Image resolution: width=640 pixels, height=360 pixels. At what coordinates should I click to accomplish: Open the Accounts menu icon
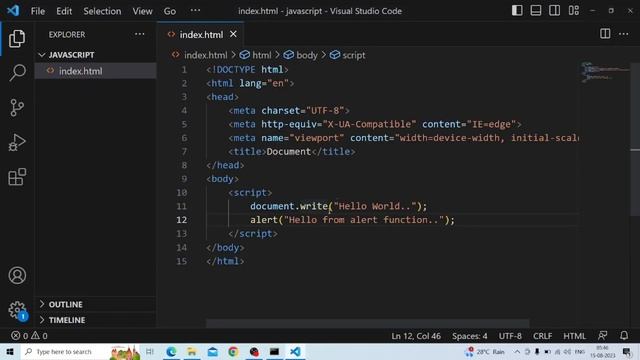coord(17,276)
